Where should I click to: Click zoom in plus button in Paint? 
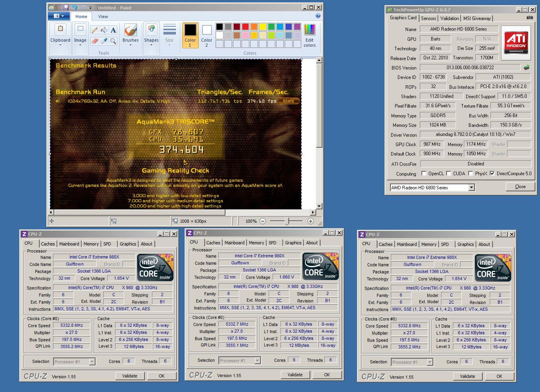click(x=311, y=221)
